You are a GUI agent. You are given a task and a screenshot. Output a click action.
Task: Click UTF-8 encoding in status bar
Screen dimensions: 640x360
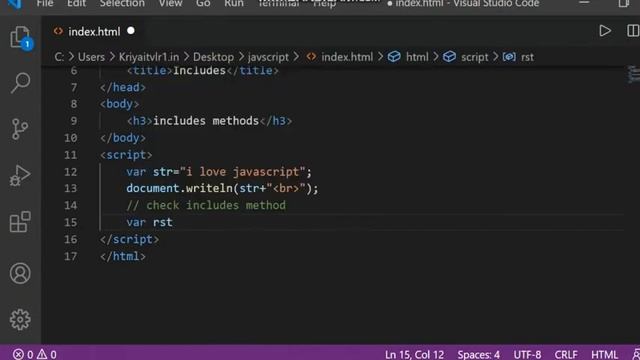(x=527, y=354)
